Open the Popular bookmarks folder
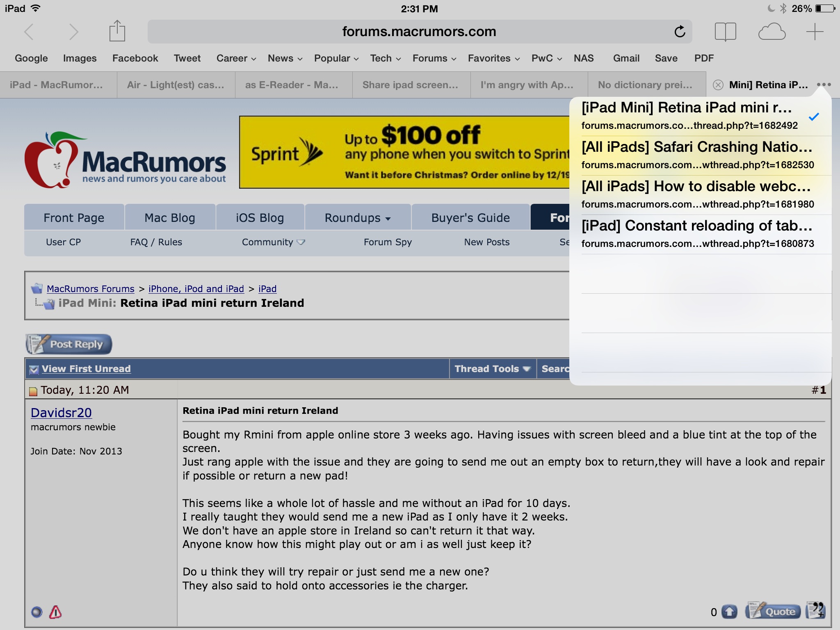The width and height of the screenshot is (840, 630). [x=336, y=58]
